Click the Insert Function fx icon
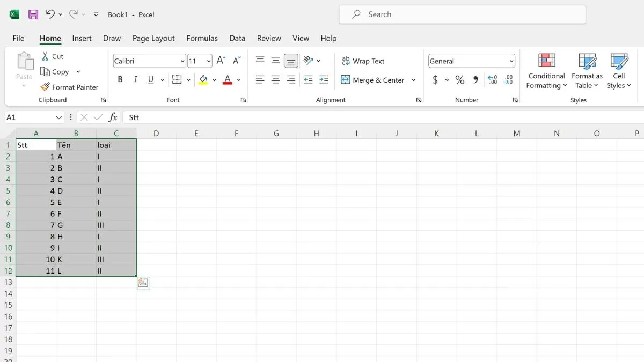The height and width of the screenshot is (362, 644). tap(113, 117)
